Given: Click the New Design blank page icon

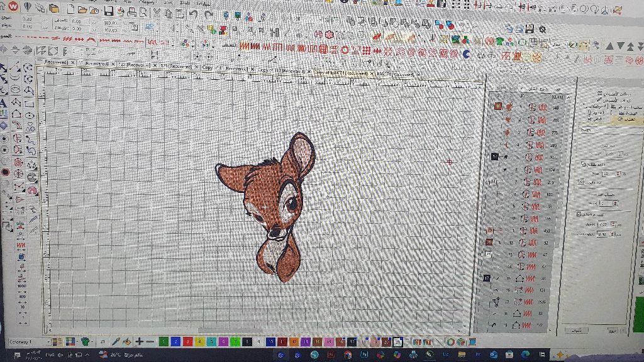Looking at the screenshot, I should [x=70, y=9].
